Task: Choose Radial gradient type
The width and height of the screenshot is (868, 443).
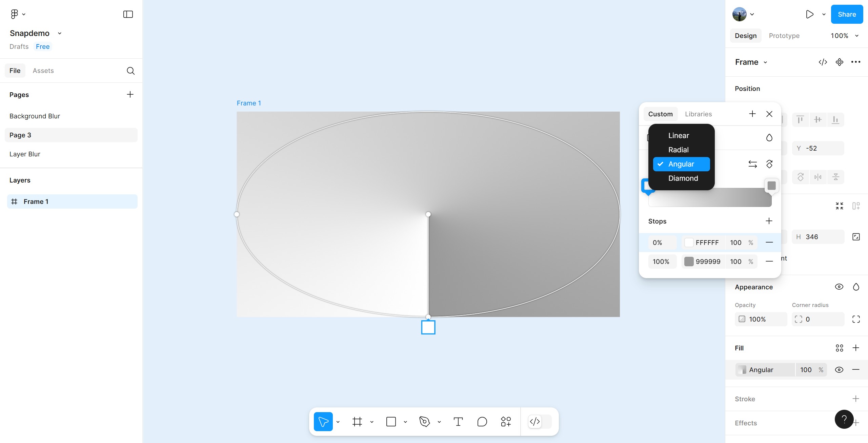Action: point(681,150)
